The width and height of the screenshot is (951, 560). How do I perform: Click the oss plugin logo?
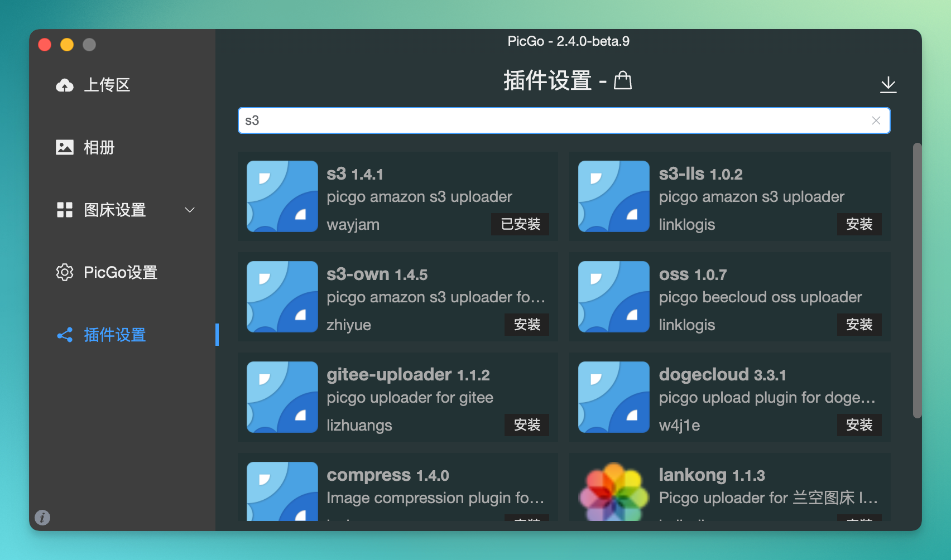(614, 297)
